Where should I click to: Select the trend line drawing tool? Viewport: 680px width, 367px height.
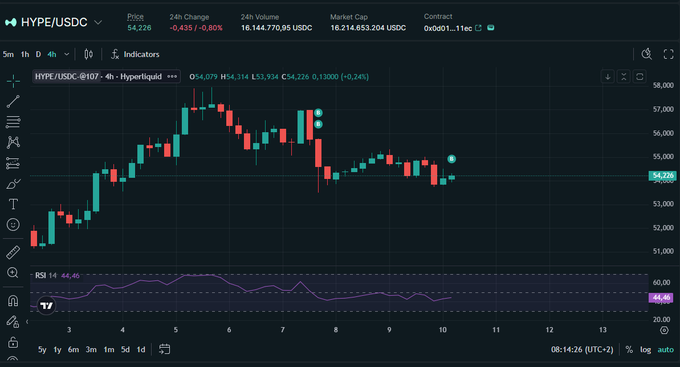coord(13,101)
